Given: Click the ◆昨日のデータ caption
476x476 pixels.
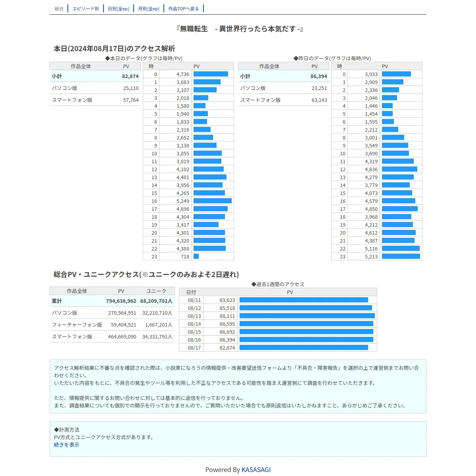Looking at the screenshot, I should point(332,58).
